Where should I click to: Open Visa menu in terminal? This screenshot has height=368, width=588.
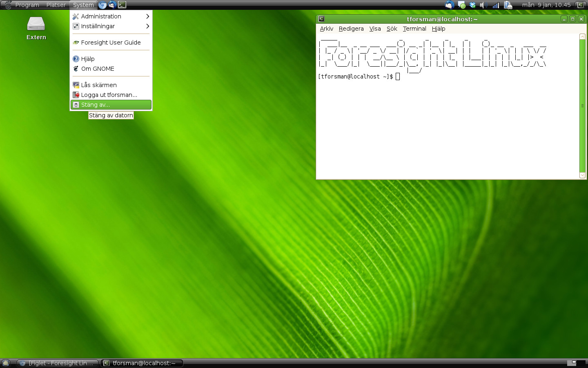[375, 29]
